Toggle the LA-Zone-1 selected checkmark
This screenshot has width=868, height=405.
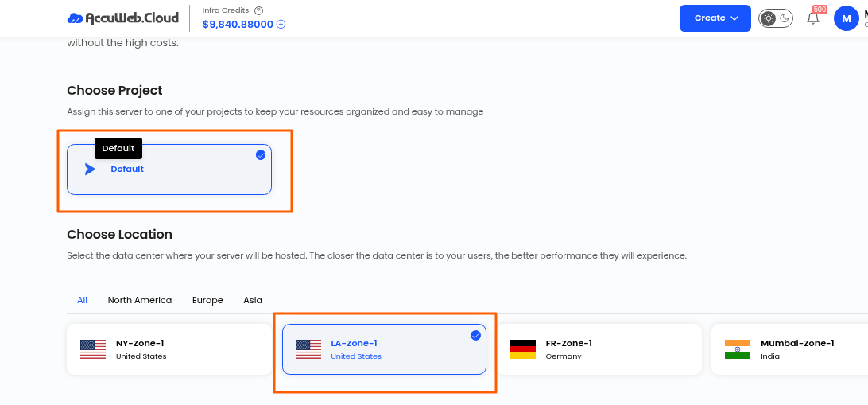point(475,335)
